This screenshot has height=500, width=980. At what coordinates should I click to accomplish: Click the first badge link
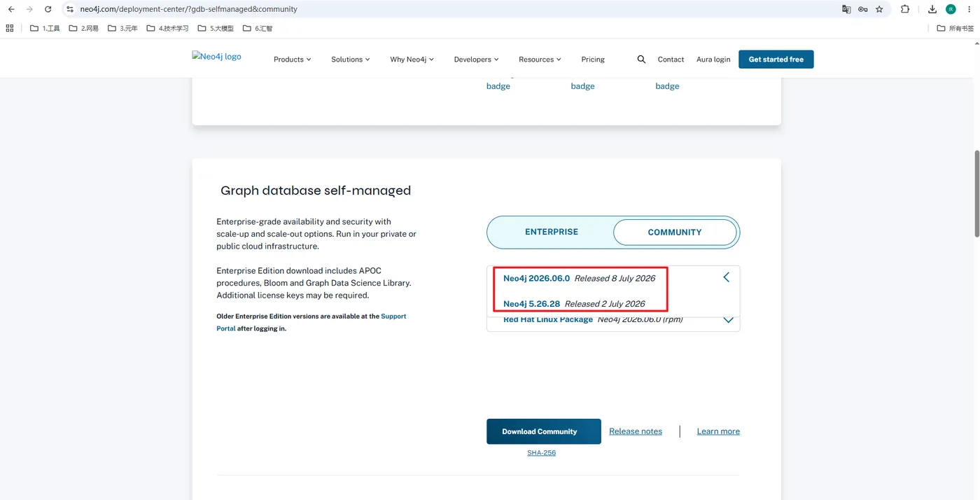498,86
